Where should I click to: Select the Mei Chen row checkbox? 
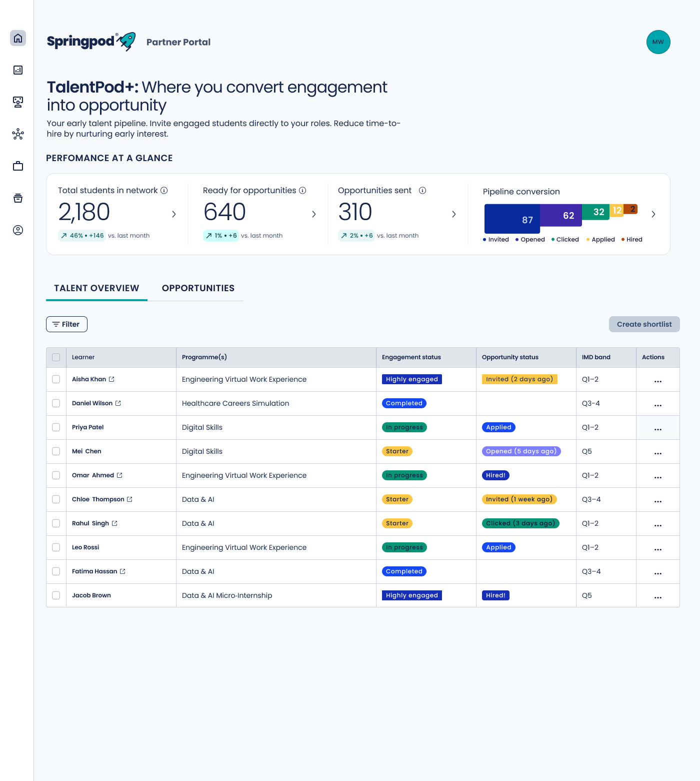pyautogui.click(x=56, y=451)
